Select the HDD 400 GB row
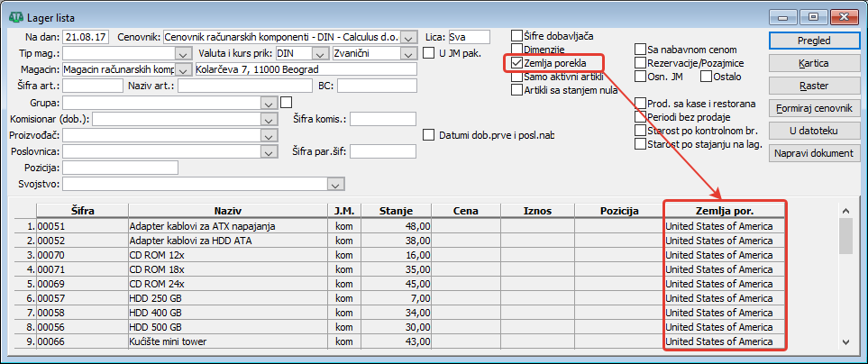This screenshot has width=868, height=364. tap(399, 313)
